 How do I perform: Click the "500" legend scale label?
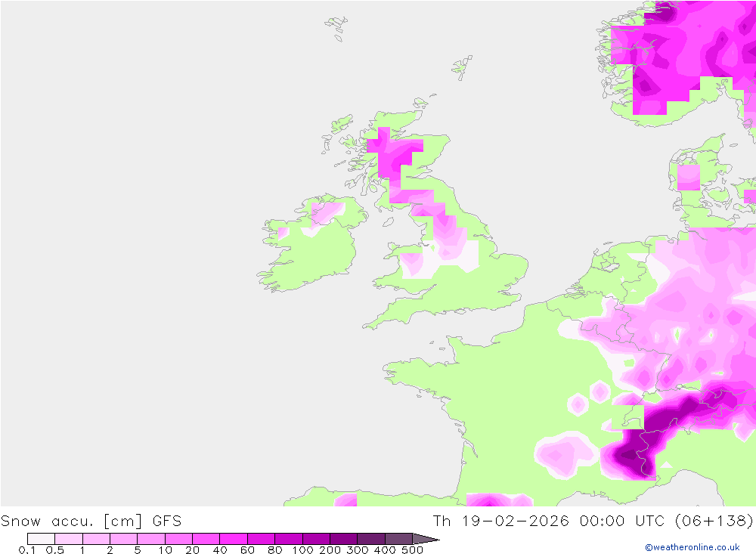413,550
